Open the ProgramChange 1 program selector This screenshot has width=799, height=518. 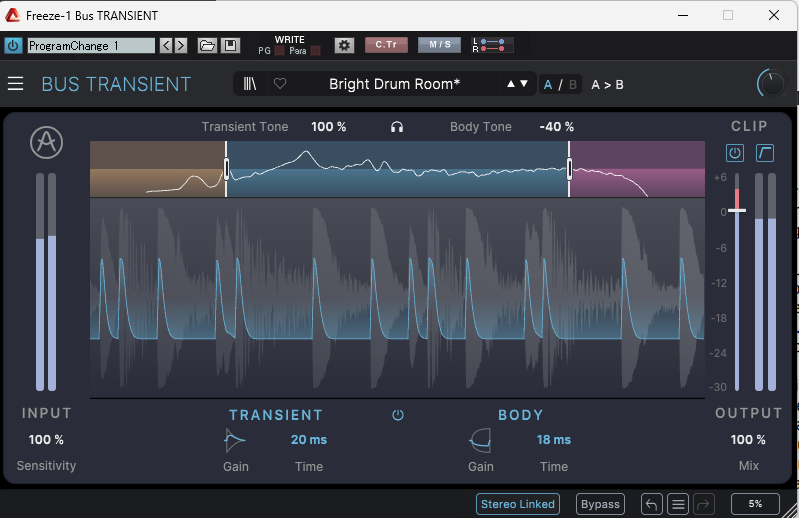pyautogui.click(x=91, y=46)
